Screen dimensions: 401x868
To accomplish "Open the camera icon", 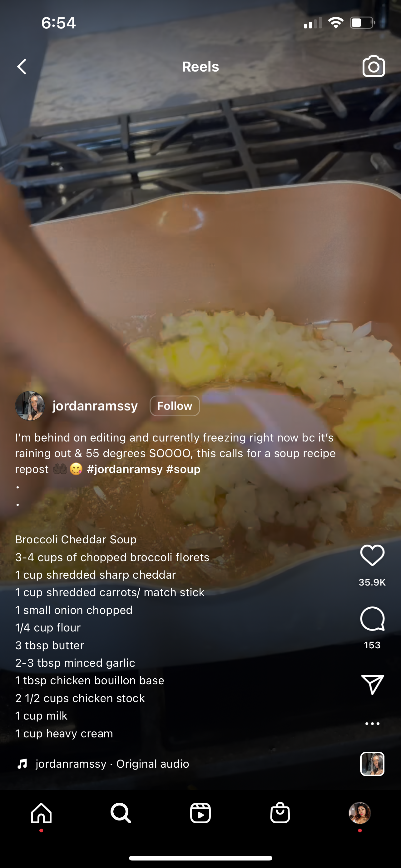I will (x=374, y=66).
